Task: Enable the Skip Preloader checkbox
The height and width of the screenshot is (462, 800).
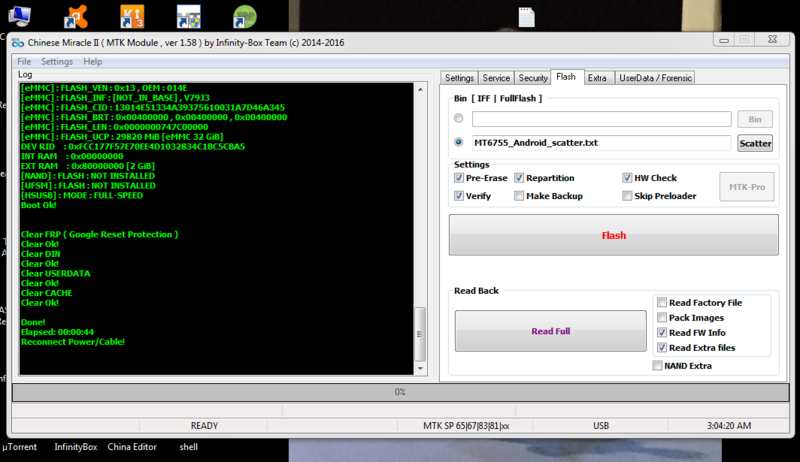Action: [x=627, y=196]
